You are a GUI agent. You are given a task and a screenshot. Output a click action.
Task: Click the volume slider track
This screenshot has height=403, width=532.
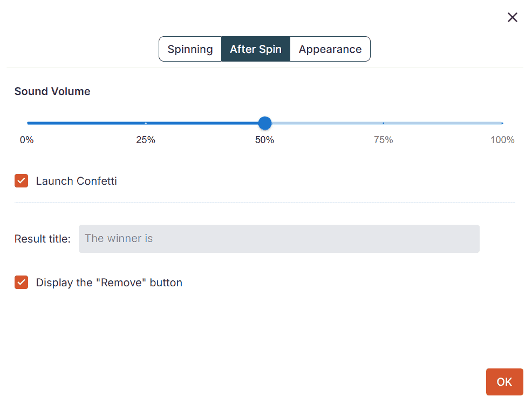pos(324,123)
